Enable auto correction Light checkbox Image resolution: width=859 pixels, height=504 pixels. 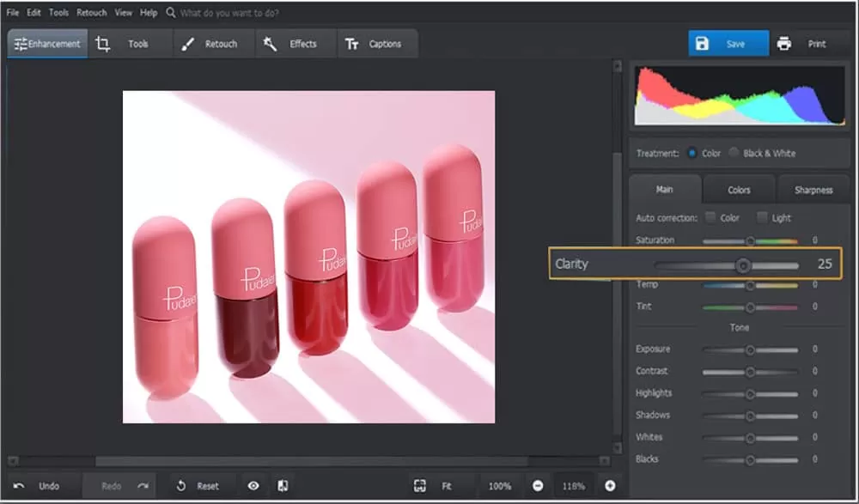tap(762, 217)
